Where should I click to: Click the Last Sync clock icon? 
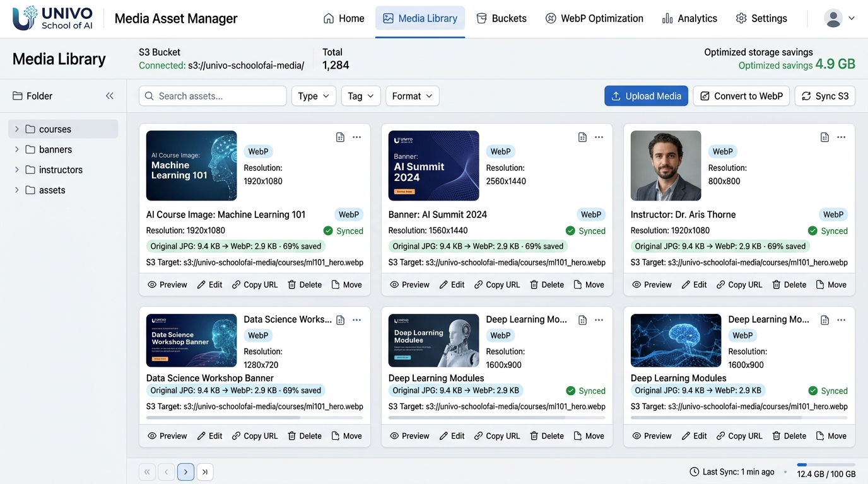point(695,472)
